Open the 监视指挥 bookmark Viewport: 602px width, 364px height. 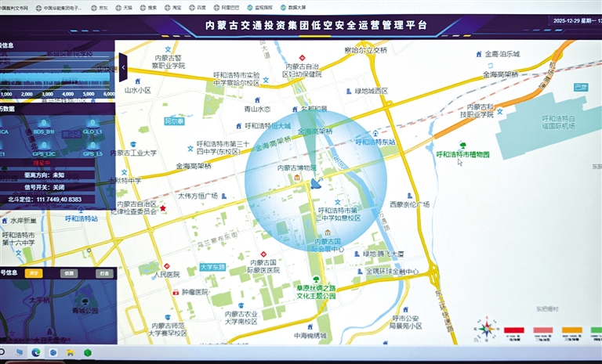click(x=262, y=6)
